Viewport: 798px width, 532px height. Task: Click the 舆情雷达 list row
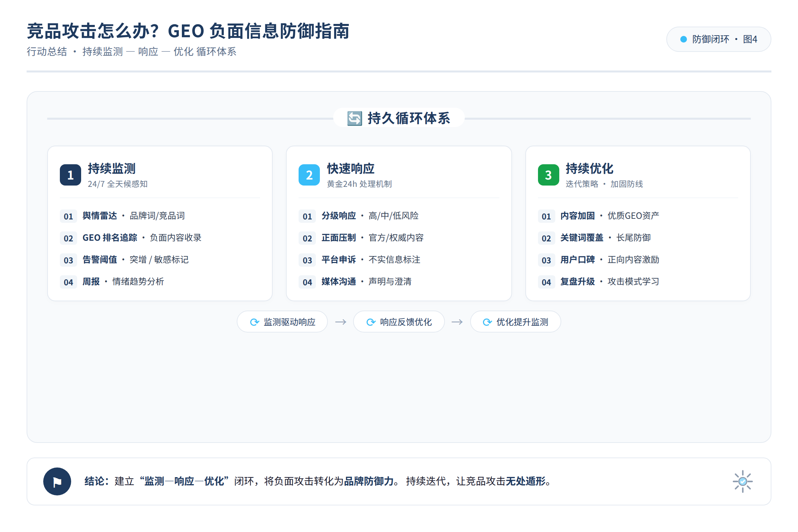(x=160, y=216)
